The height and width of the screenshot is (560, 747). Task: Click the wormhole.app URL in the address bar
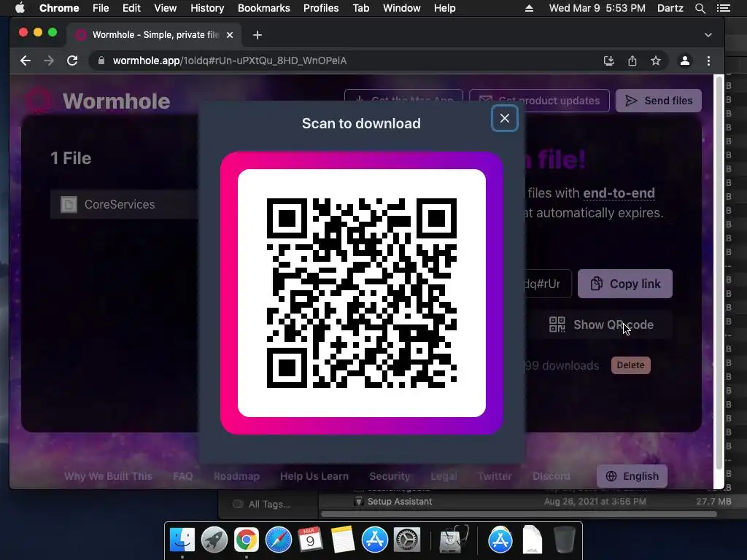point(230,61)
